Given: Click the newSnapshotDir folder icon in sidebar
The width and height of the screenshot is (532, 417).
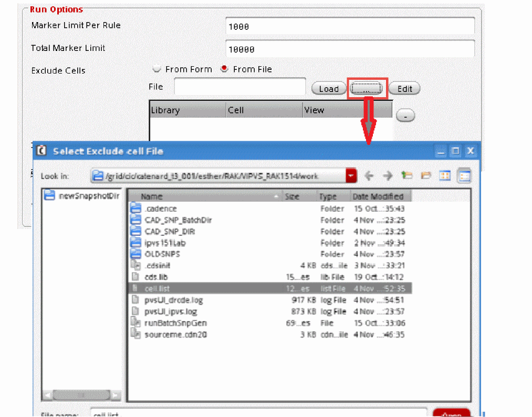Looking at the screenshot, I should point(49,195).
